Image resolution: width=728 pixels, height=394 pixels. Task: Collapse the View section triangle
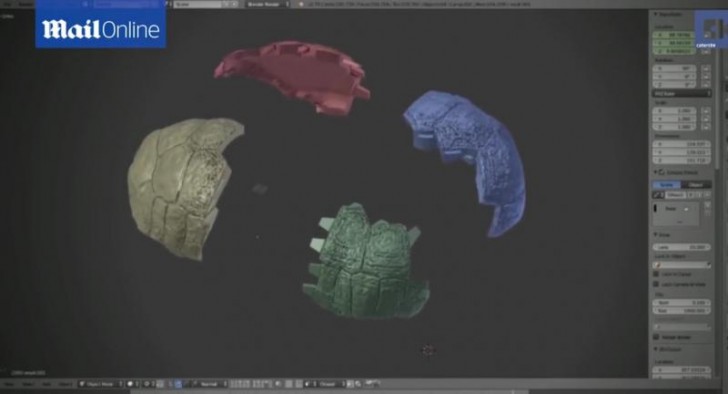tap(655, 235)
